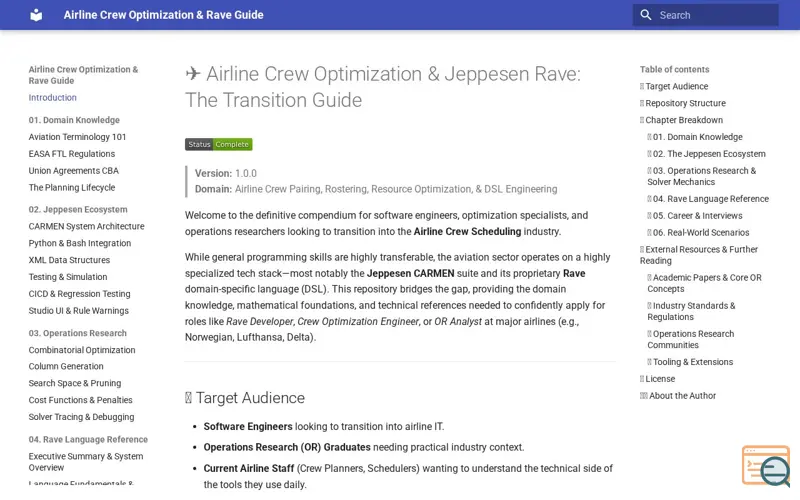Jump to External Resources & Further Reading
This screenshot has width=800, height=500.
[698, 255]
